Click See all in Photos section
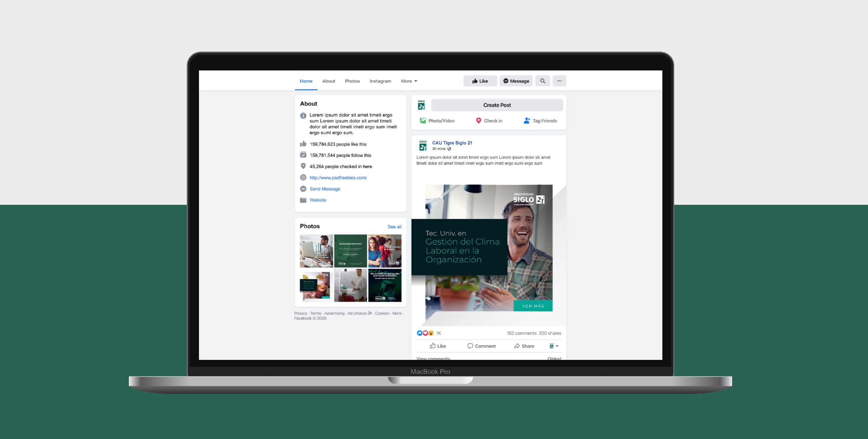The image size is (868, 439). pyautogui.click(x=394, y=227)
